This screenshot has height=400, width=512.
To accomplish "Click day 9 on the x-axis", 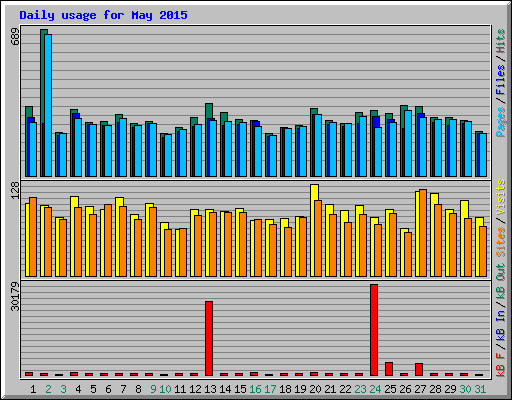I will point(153,389).
